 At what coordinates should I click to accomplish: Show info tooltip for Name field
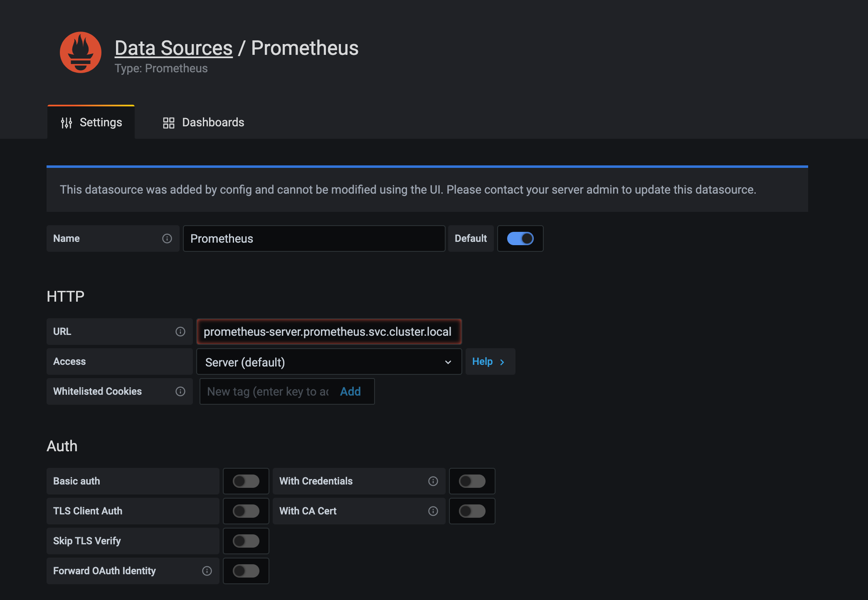[167, 239]
